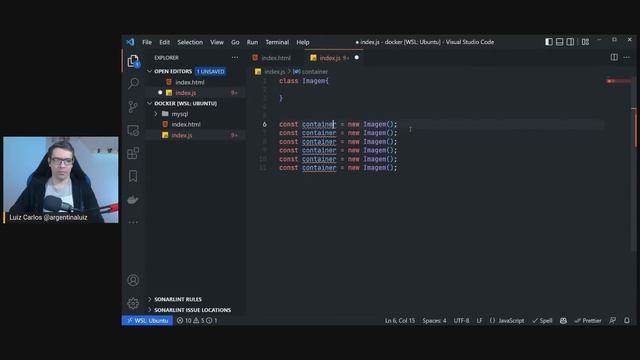Open the Manage gear icon
640x360 pixels.
133,303
